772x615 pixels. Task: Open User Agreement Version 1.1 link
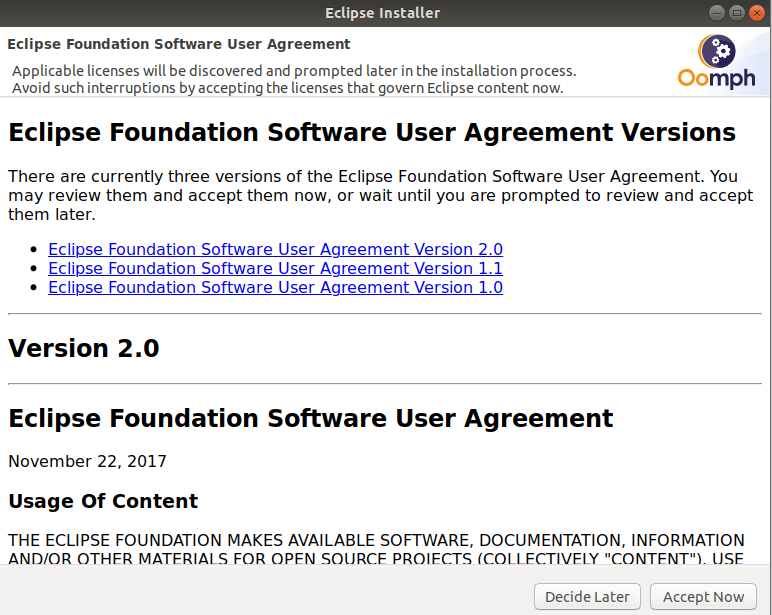click(x=275, y=268)
